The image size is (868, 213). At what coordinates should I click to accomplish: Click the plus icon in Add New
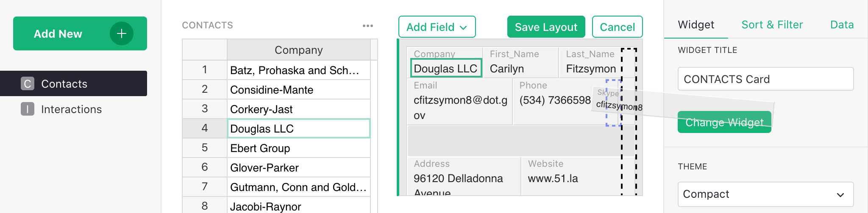point(122,33)
